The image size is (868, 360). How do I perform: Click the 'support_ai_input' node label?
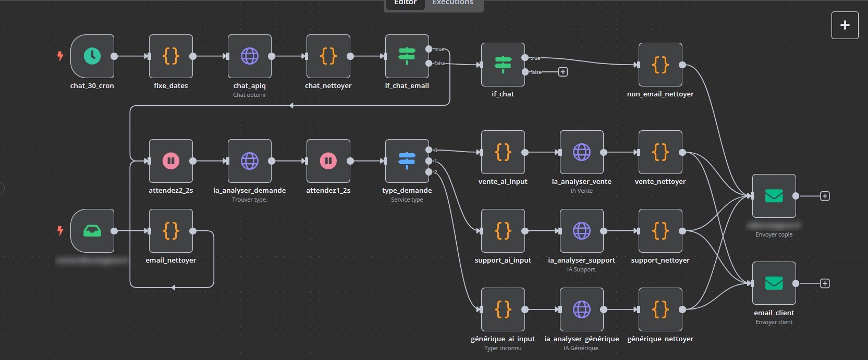click(503, 260)
